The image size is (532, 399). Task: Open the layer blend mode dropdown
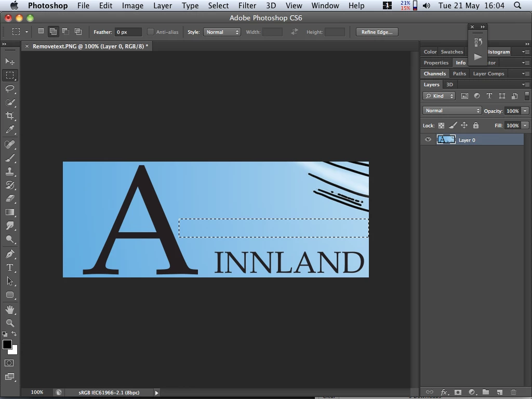452,111
